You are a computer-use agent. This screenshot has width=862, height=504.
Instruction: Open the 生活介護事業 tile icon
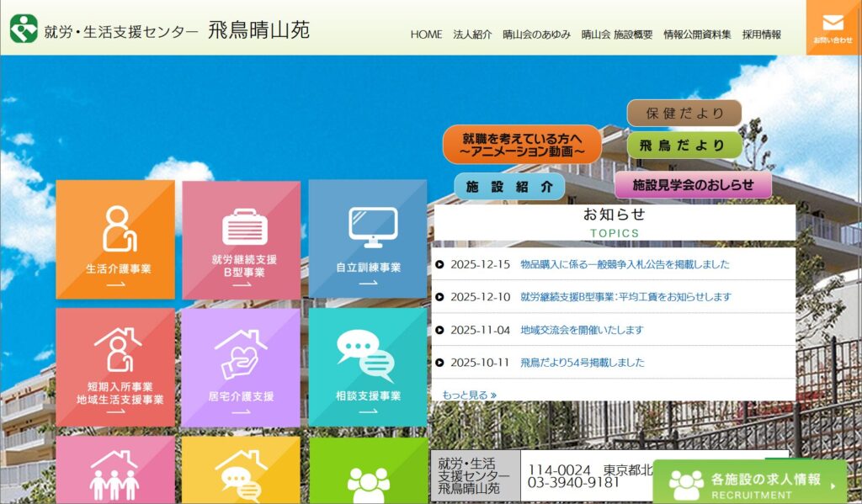(115, 228)
